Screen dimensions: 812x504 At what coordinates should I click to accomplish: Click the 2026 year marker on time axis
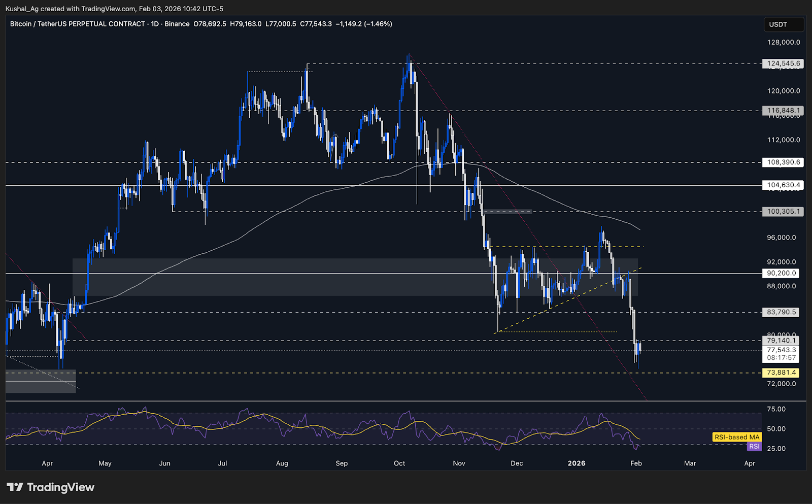577,463
